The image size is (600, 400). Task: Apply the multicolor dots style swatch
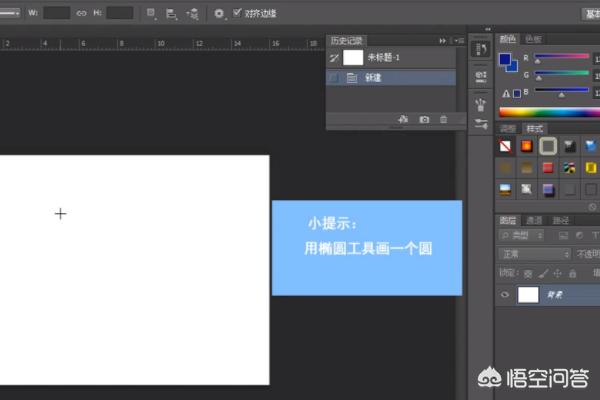tap(569, 168)
